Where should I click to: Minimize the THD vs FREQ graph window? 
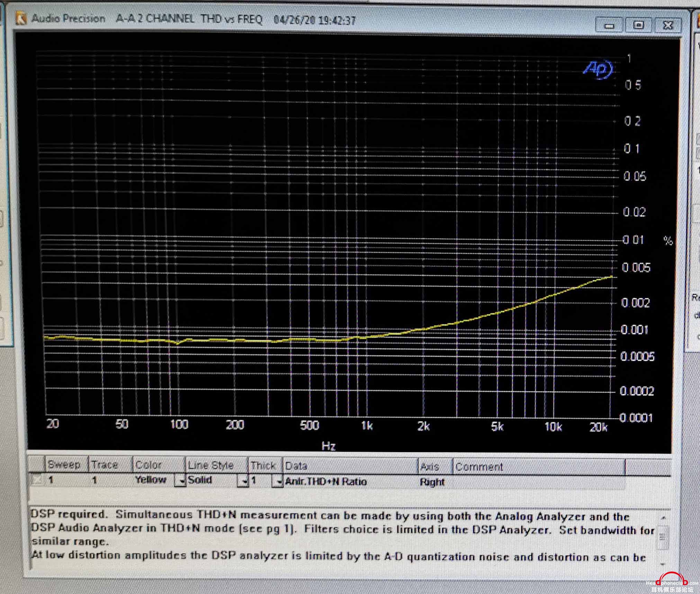(609, 25)
